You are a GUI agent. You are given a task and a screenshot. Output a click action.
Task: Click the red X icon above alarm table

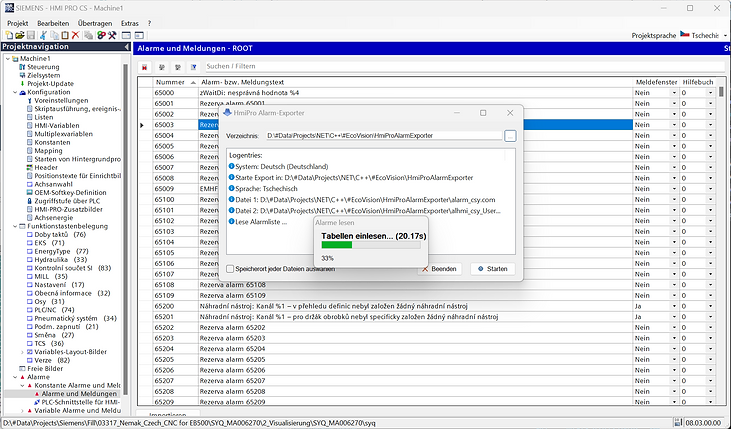[x=145, y=67]
